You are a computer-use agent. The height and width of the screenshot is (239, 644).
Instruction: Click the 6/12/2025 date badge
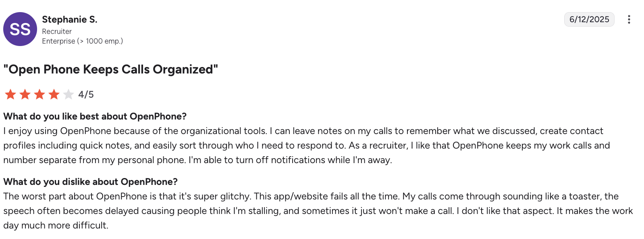pos(589,19)
